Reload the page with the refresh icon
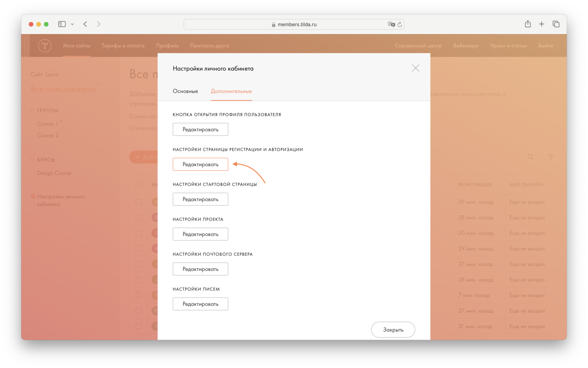The image size is (588, 368). 400,25
